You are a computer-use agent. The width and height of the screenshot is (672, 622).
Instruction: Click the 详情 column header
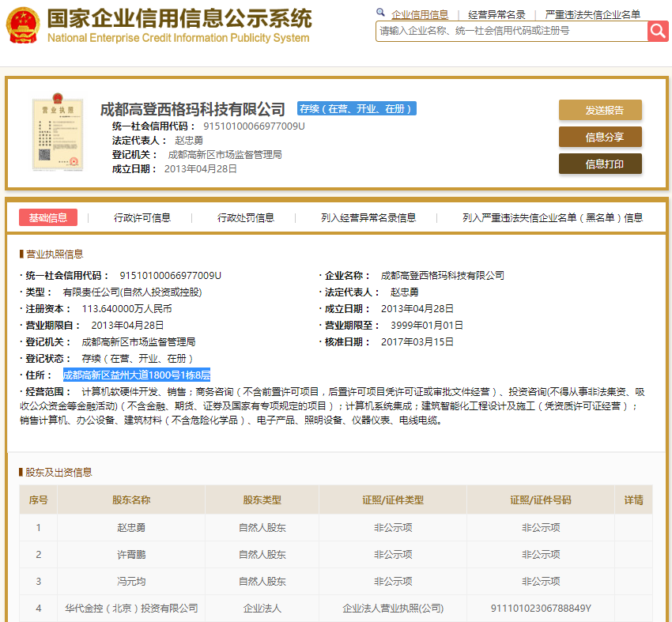(x=632, y=500)
